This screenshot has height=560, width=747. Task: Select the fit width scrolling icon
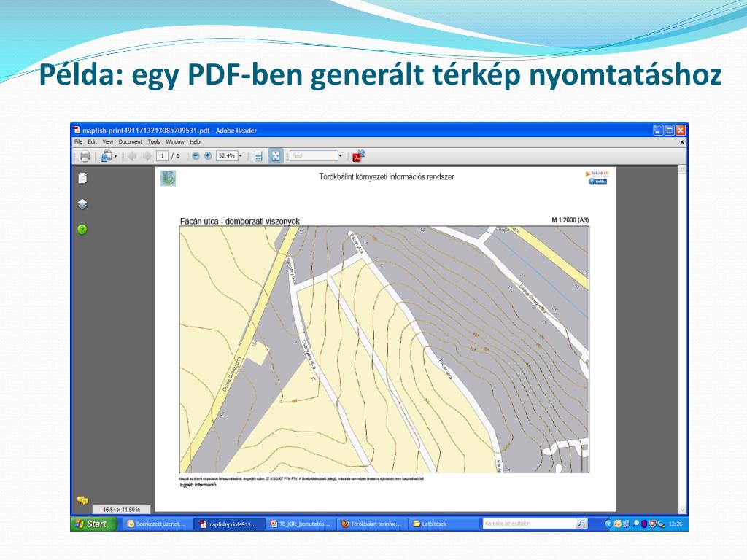click(x=258, y=156)
